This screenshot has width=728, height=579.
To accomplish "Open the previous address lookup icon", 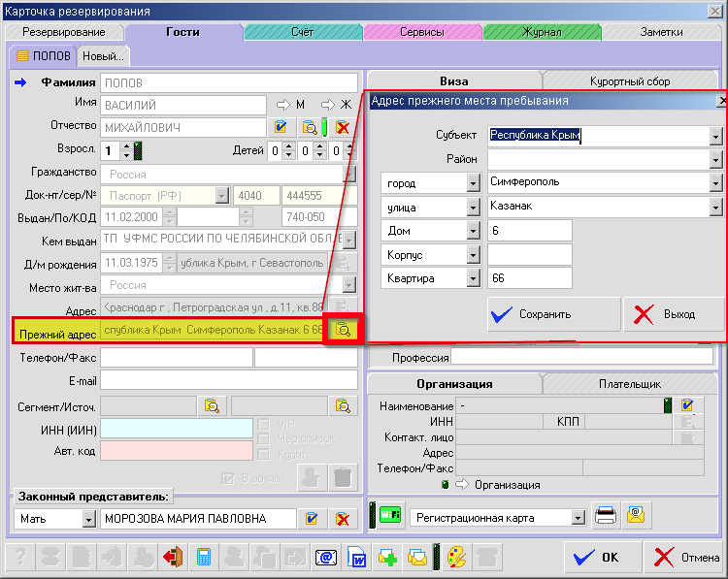I will tap(342, 330).
